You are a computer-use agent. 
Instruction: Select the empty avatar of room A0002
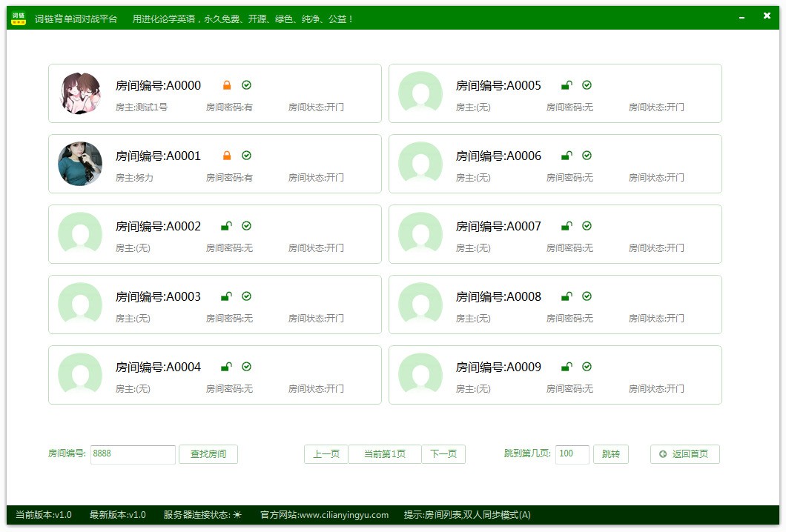[80, 234]
